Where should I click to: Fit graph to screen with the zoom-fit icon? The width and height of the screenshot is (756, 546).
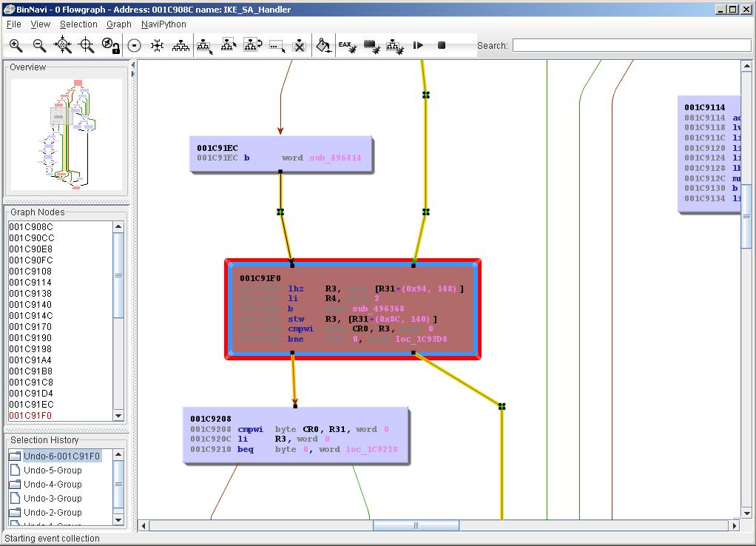[63, 45]
